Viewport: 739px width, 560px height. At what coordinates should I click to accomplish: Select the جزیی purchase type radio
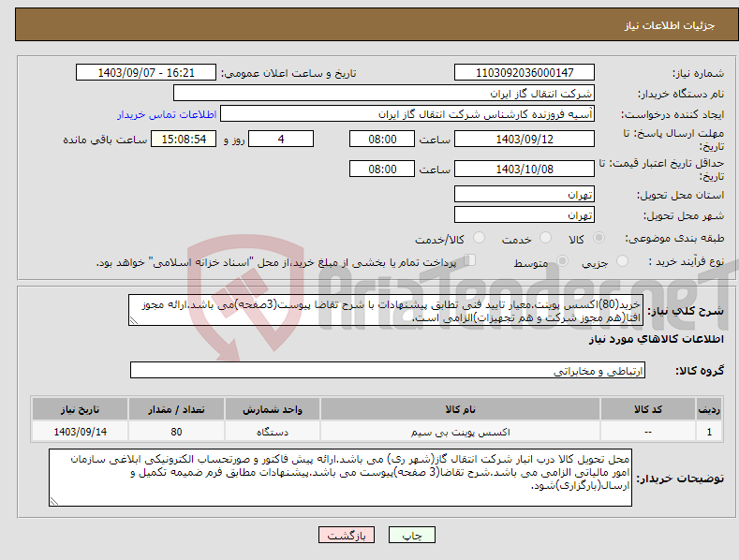click(622, 260)
